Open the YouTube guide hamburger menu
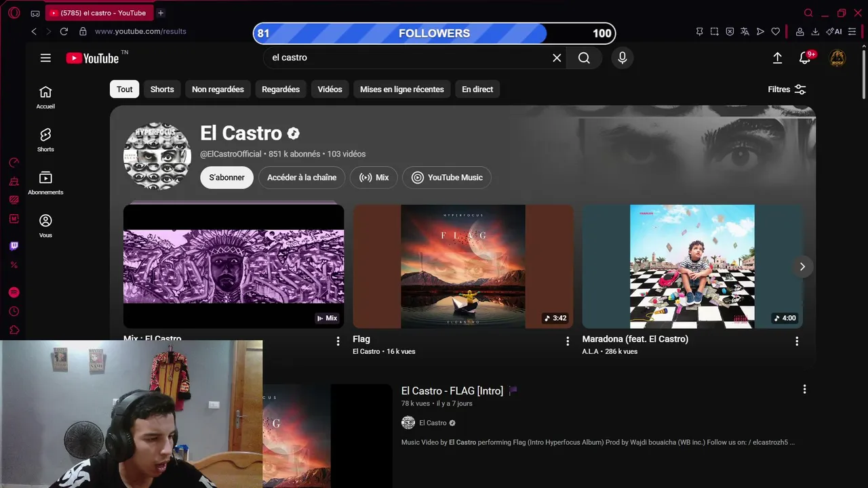 [x=45, y=58]
